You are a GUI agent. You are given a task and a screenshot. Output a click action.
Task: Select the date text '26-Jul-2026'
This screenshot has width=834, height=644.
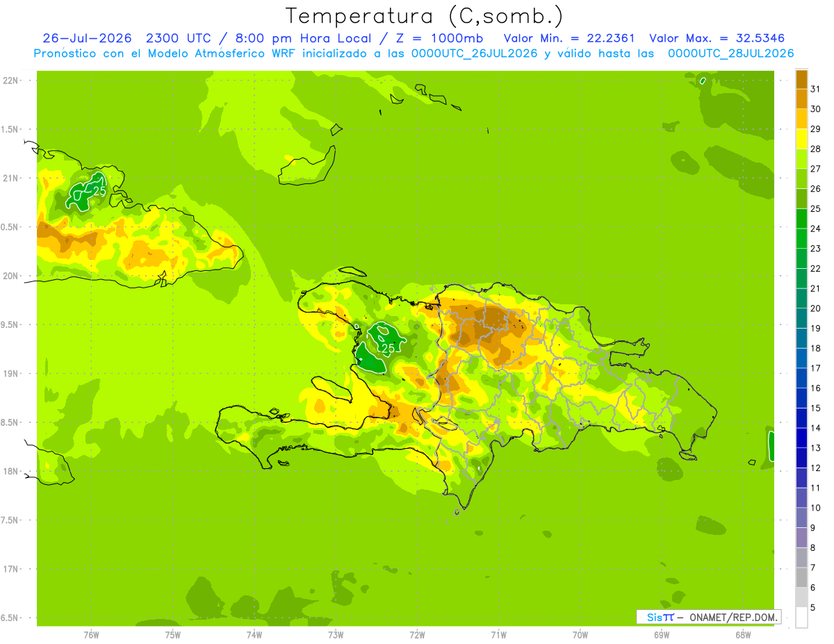86,38
